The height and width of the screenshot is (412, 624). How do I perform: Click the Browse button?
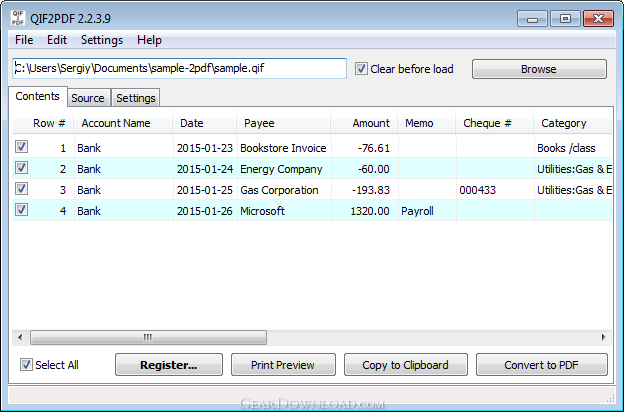(539, 69)
